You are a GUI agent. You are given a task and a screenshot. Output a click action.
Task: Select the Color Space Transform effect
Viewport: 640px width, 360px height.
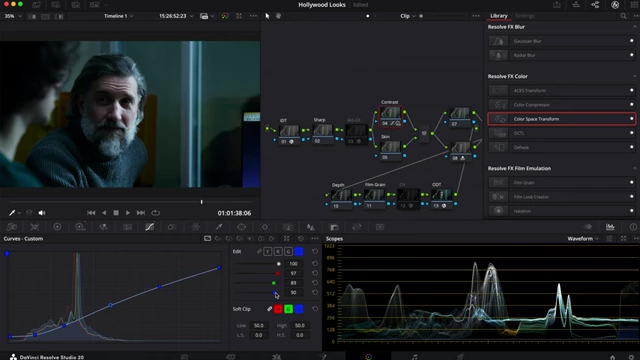(562, 119)
